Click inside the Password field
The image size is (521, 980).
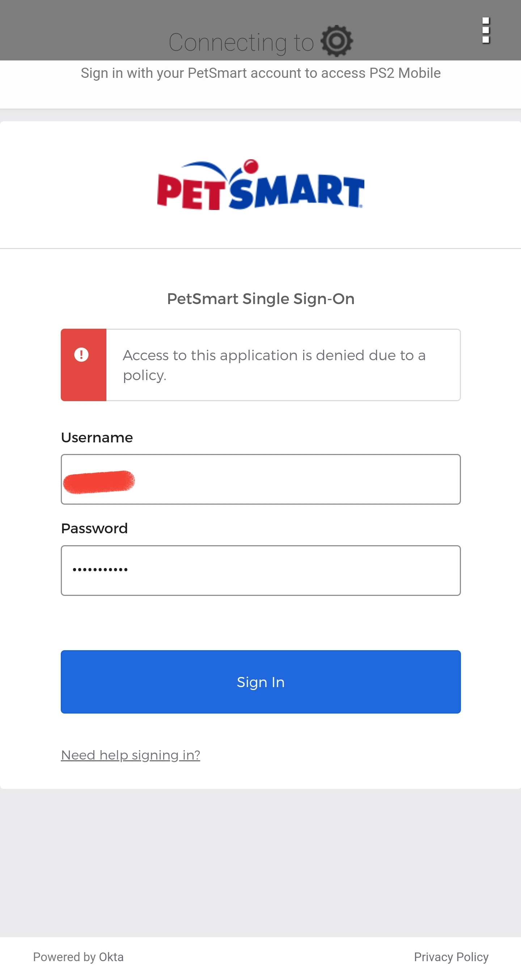[x=260, y=570]
